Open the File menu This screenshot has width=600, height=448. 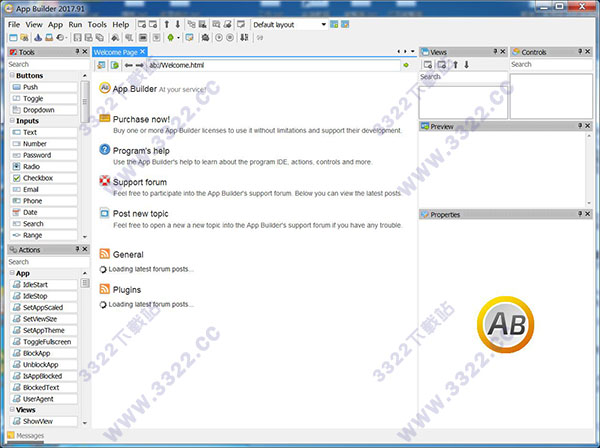point(14,24)
